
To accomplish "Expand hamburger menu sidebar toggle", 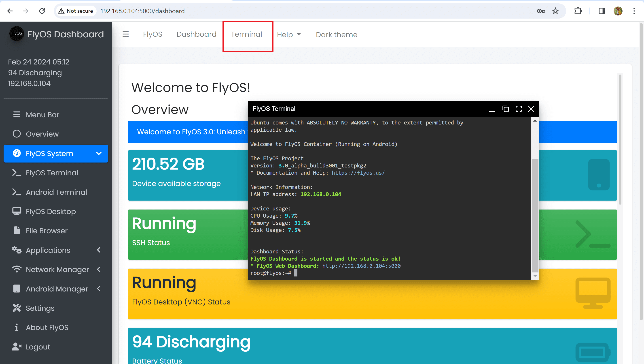I will 126,34.
